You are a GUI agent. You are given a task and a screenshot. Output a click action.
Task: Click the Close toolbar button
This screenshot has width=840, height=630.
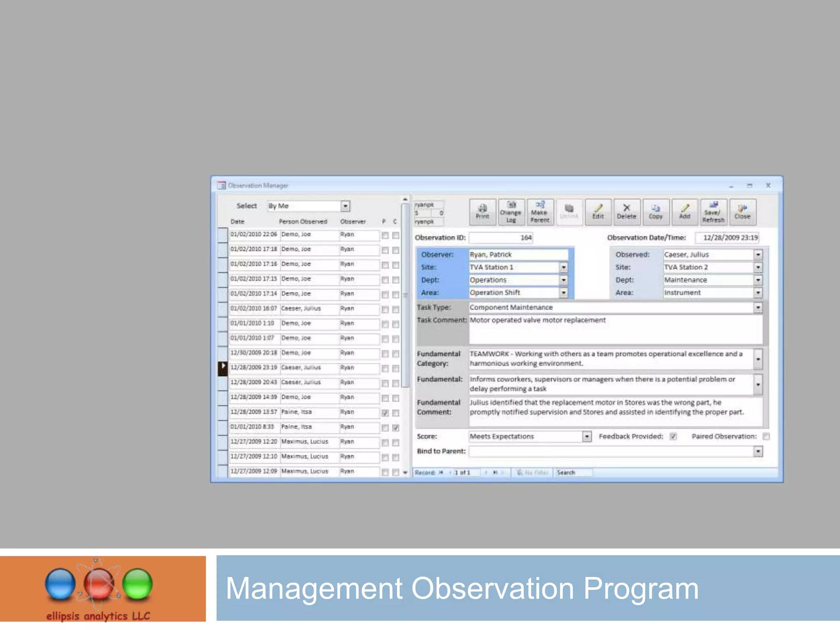742,212
